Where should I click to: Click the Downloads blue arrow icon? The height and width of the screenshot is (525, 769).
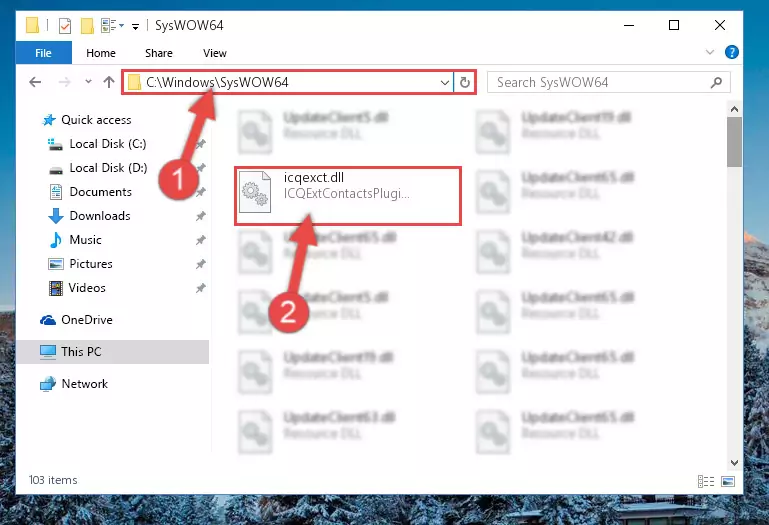click(x=56, y=216)
